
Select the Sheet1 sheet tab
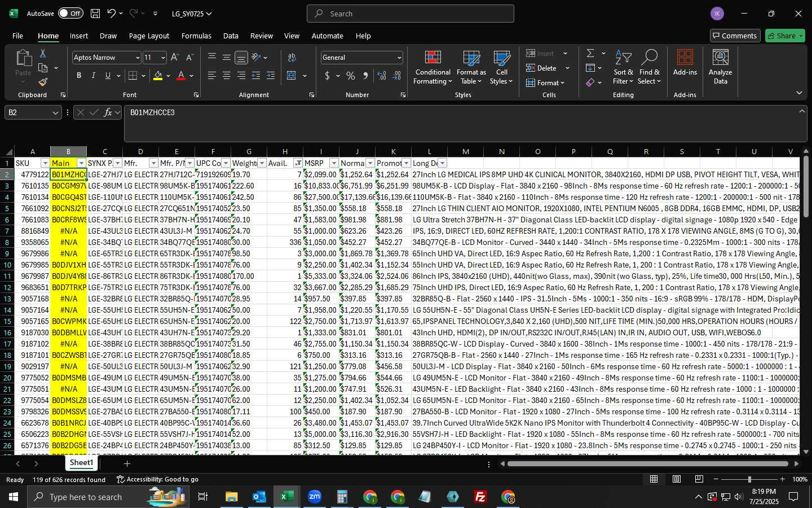81,463
